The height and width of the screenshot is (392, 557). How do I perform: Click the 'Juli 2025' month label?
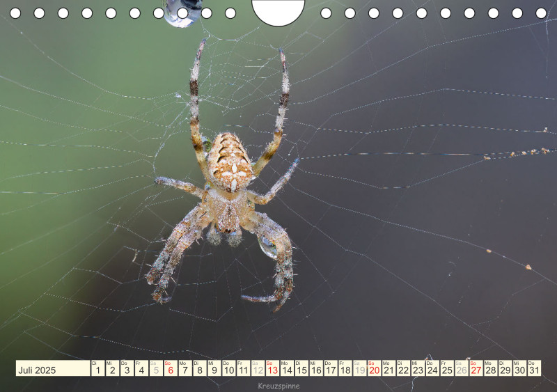pos(37,370)
